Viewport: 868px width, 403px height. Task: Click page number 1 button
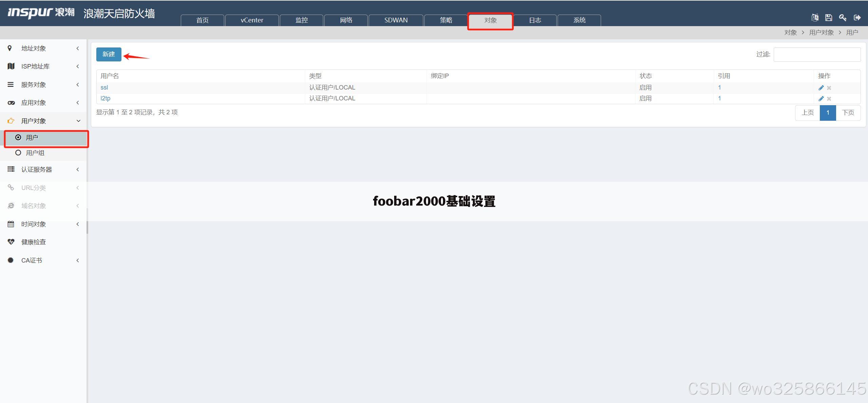pos(828,113)
